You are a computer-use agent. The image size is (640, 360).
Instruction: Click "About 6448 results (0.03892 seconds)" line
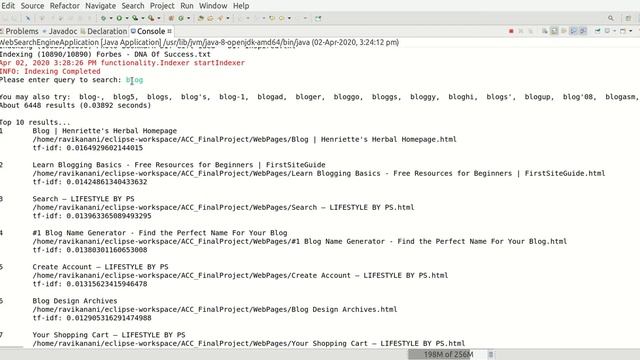[x=76, y=105]
